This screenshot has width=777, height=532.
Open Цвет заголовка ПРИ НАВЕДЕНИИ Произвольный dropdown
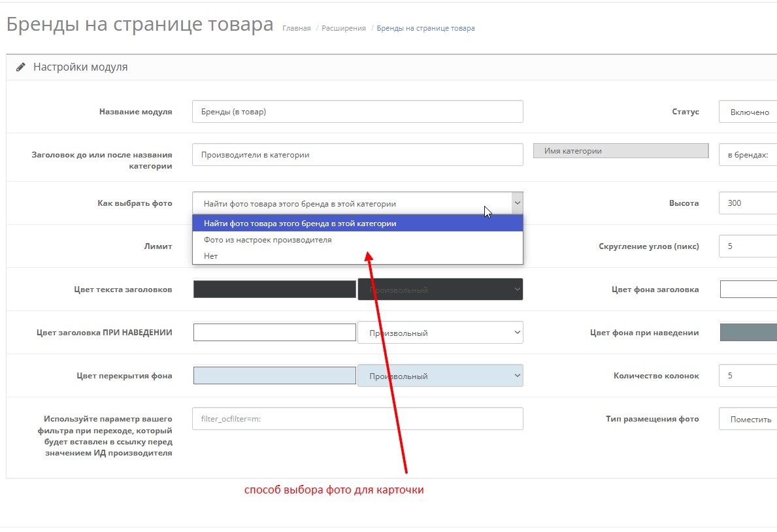440,333
